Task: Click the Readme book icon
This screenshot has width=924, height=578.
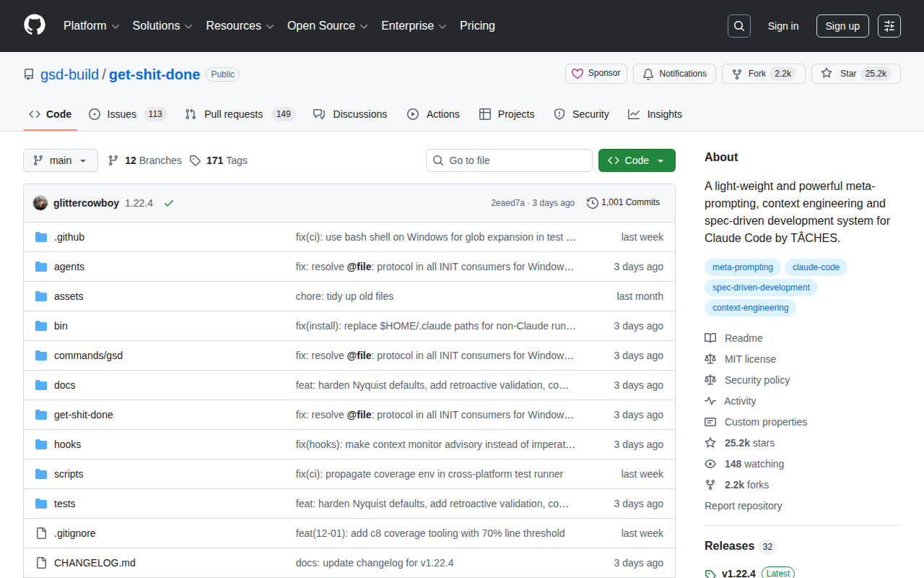Action: pos(710,337)
